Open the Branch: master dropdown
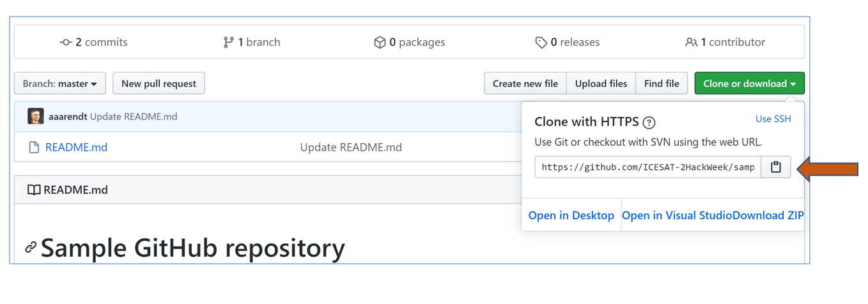868x304 pixels. point(60,84)
